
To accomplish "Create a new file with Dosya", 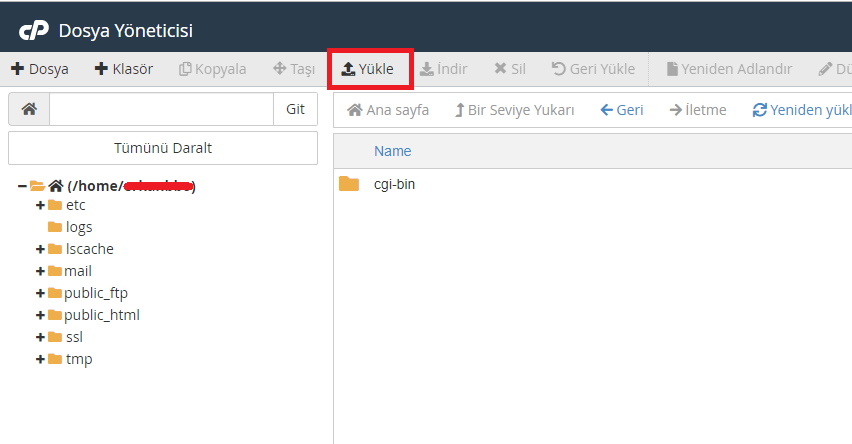I will [40, 69].
